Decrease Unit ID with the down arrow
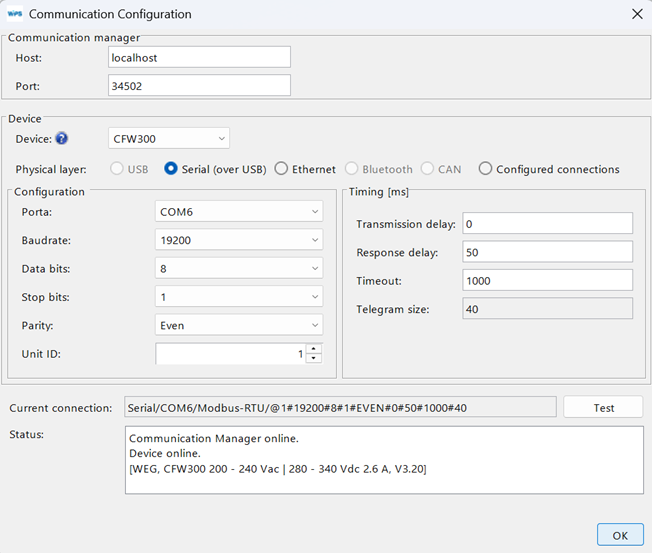This screenshot has width=652, height=553. [x=314, y=358]
